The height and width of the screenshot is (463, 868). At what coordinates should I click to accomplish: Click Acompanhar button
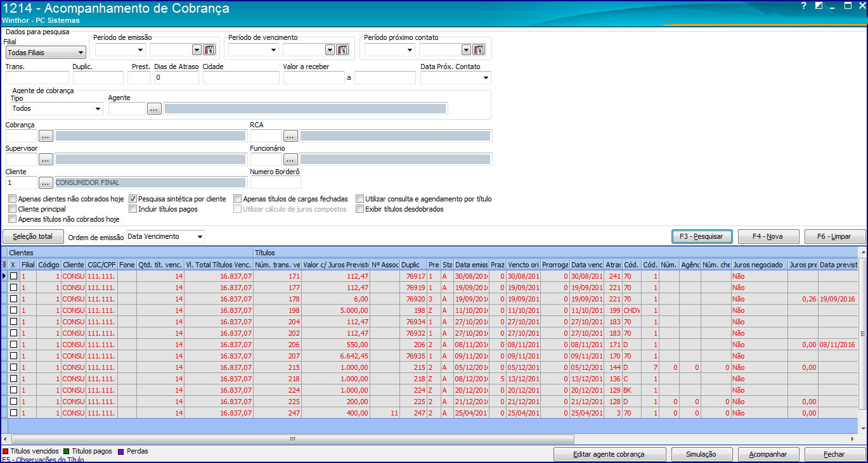coord(768,454)
